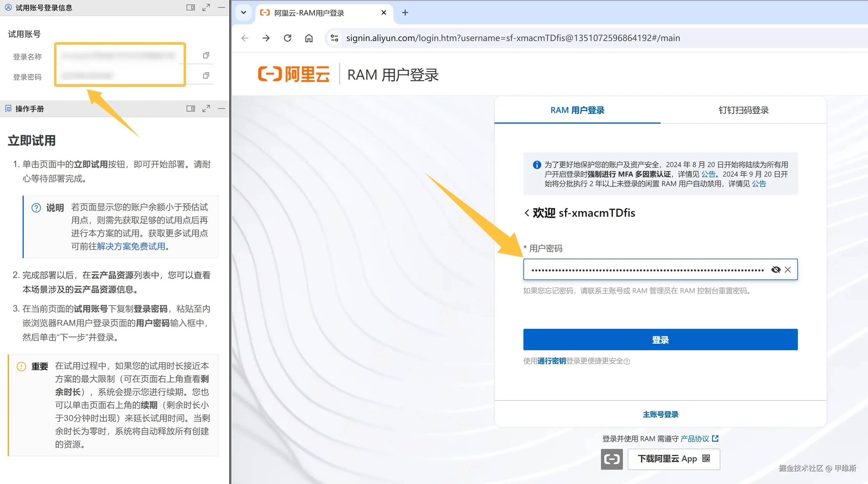Click the blue 登录 button
Screen dimensions: 868x484
[660, 339]
